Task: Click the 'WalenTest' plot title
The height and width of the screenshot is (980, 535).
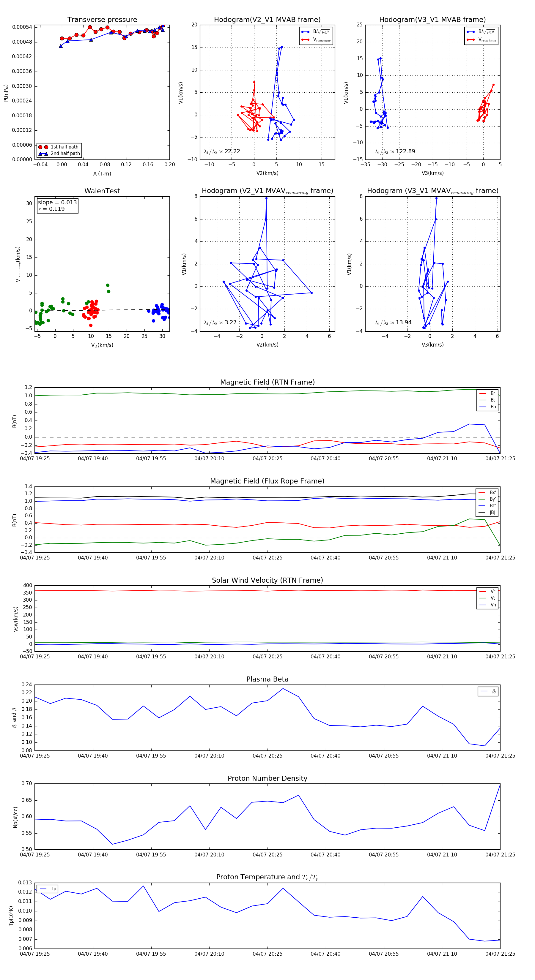Action: click(102, 191)
